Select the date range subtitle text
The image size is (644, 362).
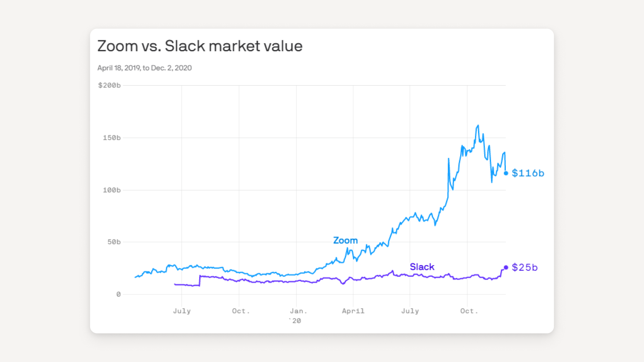(x=145, y=68)
